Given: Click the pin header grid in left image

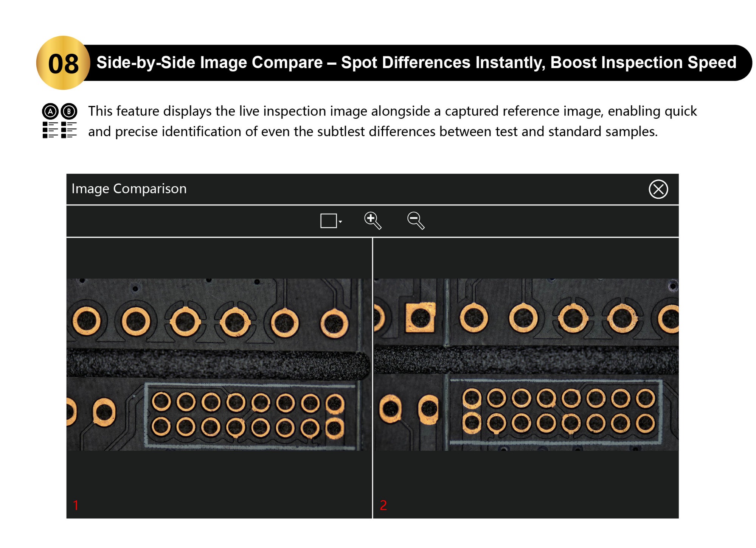Looking at the screenshot, I should (248, 415).
